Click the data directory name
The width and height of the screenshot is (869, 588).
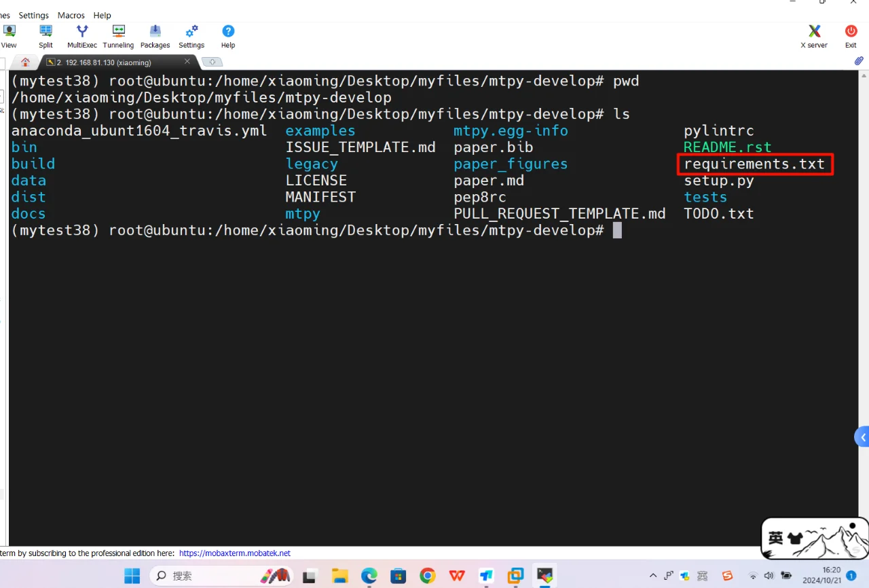29,181
